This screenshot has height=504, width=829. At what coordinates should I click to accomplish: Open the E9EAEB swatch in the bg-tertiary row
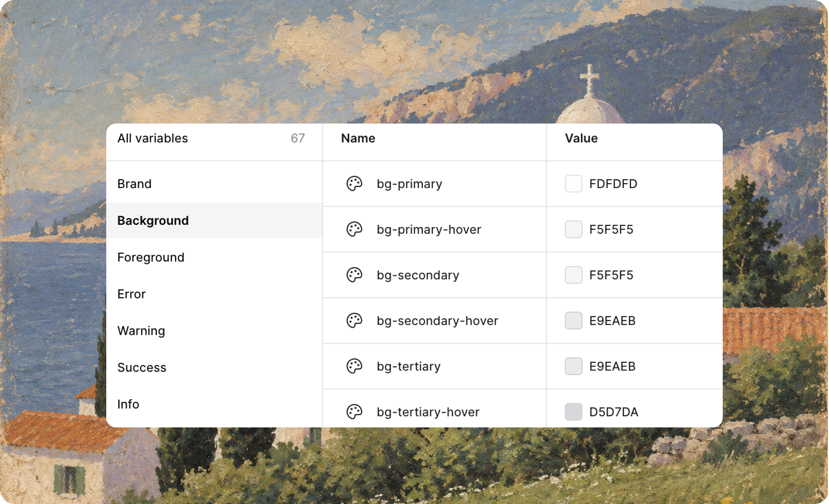point(574,366)
